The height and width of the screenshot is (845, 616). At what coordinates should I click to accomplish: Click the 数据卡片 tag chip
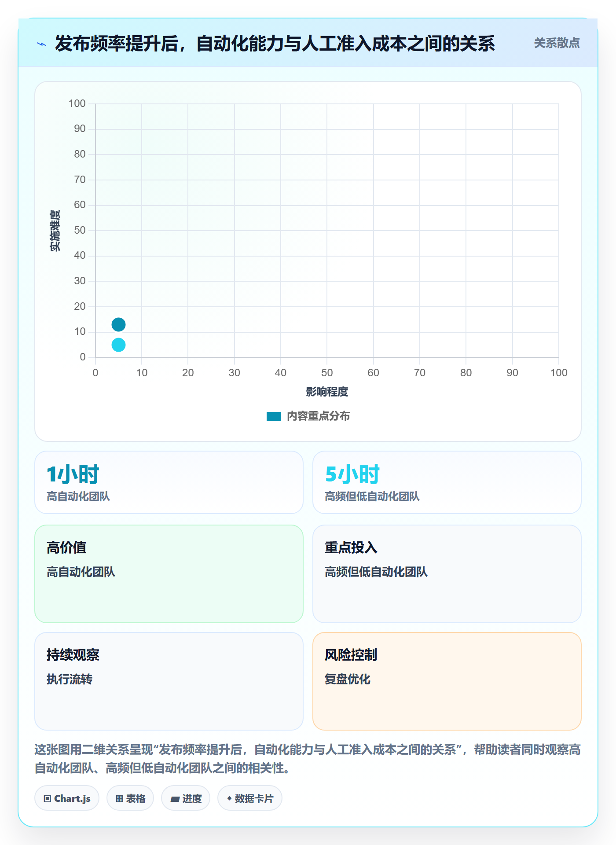250,798
